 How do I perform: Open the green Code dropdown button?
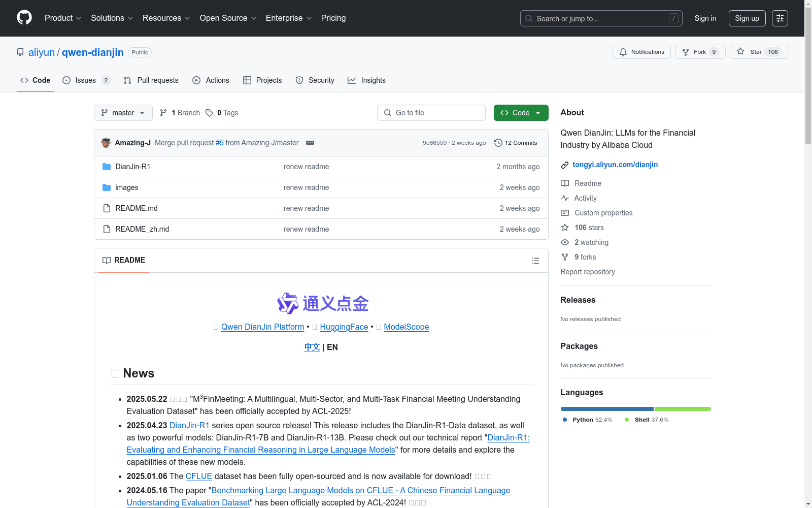[521, 113]
